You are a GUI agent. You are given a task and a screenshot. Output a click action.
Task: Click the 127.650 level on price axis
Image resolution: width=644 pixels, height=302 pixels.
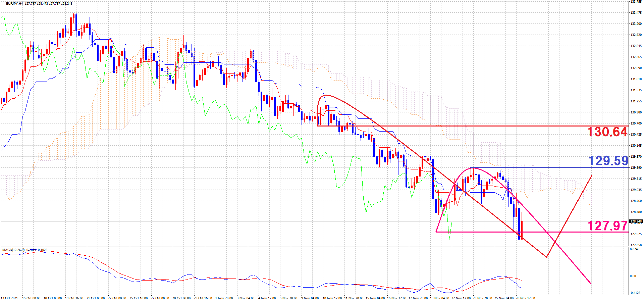click(636, 245)
